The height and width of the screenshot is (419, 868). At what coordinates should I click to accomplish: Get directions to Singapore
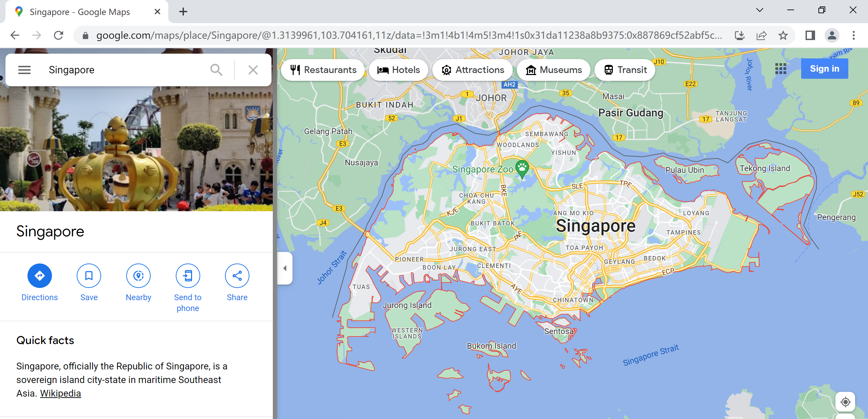click(39, 276)
